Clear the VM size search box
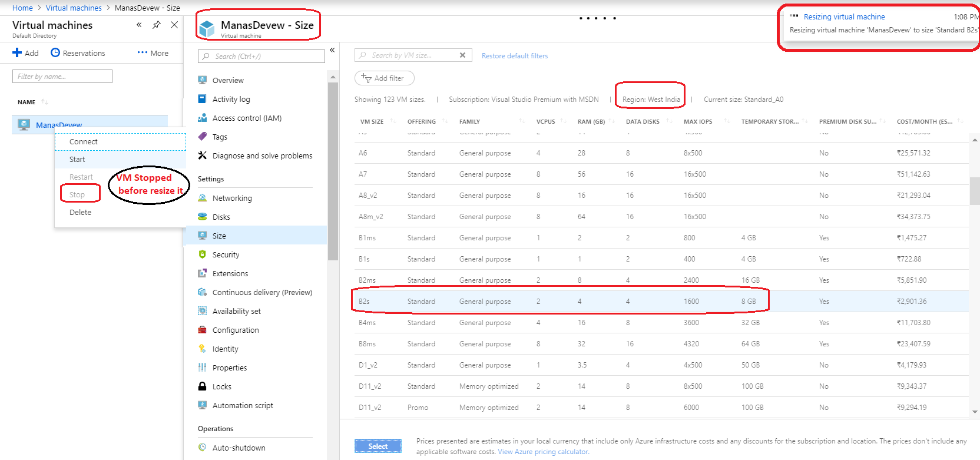The image size is (980, 460). pyautogui.click(x=462, y=55)
